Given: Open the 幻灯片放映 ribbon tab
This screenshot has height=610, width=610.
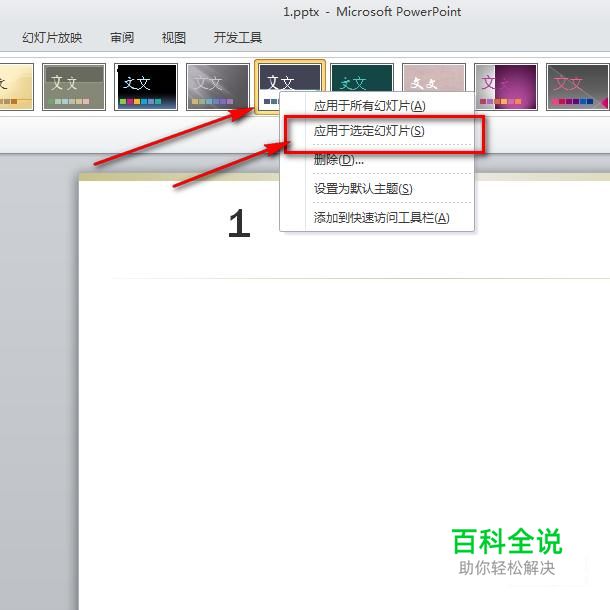Looking at the screenshot, I should click(x=52, y=38).
